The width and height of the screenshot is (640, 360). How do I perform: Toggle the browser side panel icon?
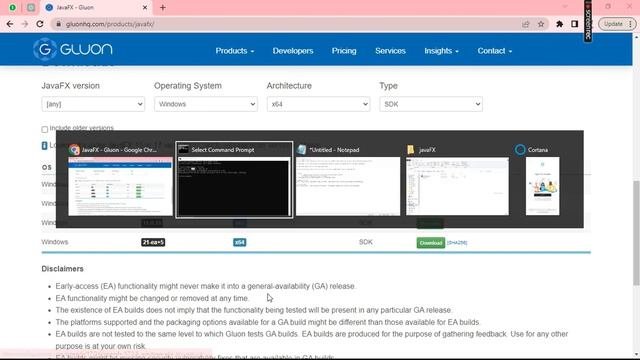point(575,24)
